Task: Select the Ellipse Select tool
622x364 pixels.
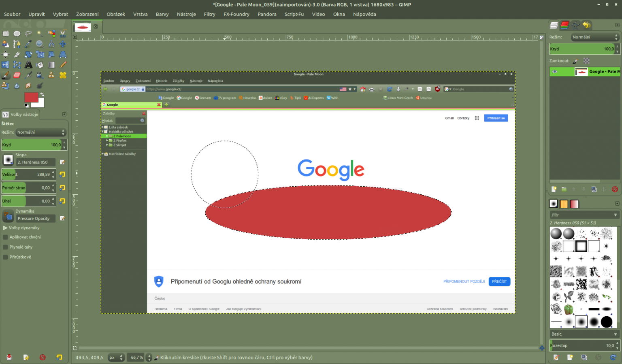Action: (17, 34)
